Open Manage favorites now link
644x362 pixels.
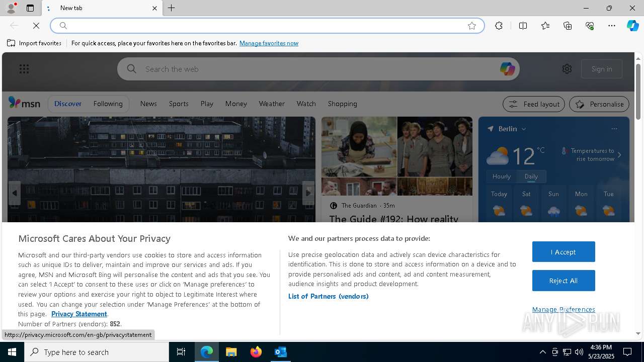tap(269, 43)
